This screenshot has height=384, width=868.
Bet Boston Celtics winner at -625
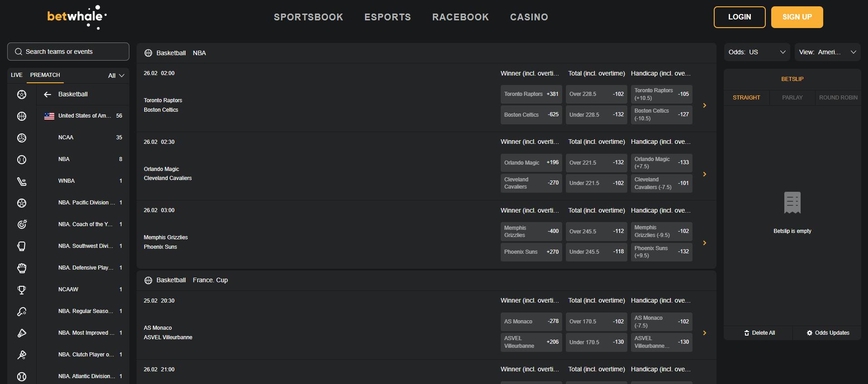tap(531, 115)
